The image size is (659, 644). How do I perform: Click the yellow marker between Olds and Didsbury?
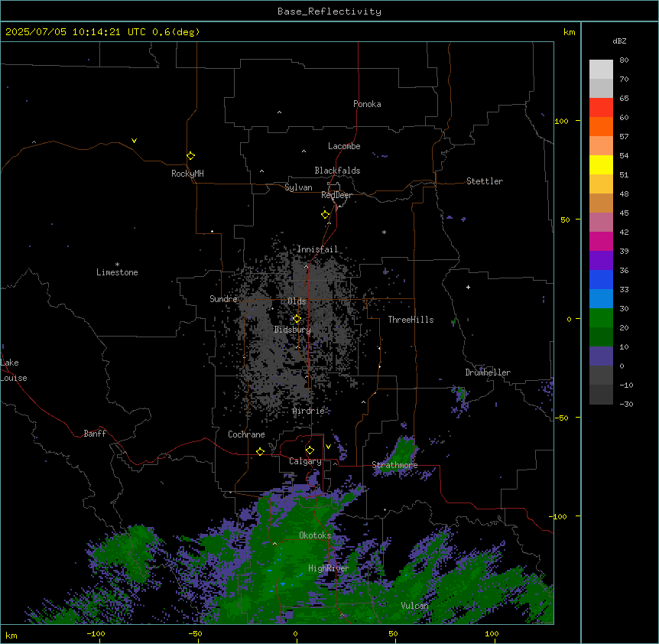tap(297, 319)
